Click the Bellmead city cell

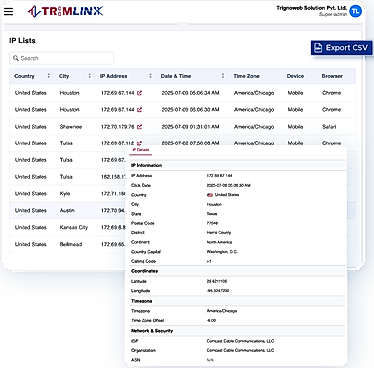[71, 244]
